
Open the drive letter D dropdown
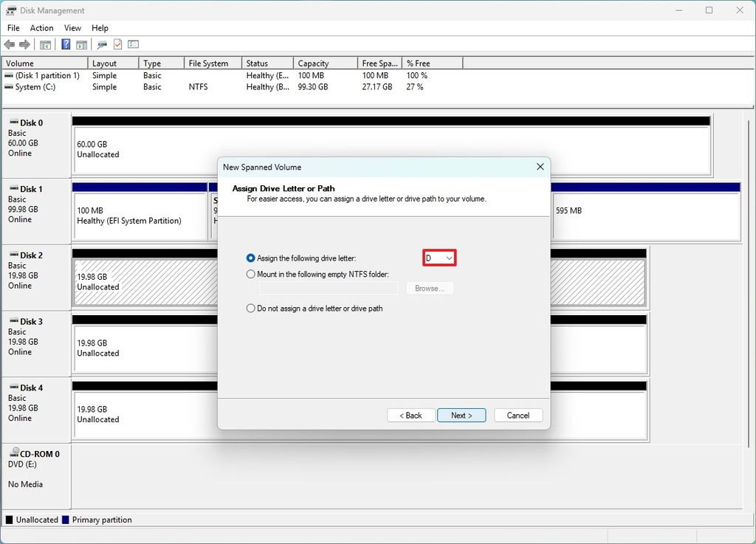tap(439, 258)
